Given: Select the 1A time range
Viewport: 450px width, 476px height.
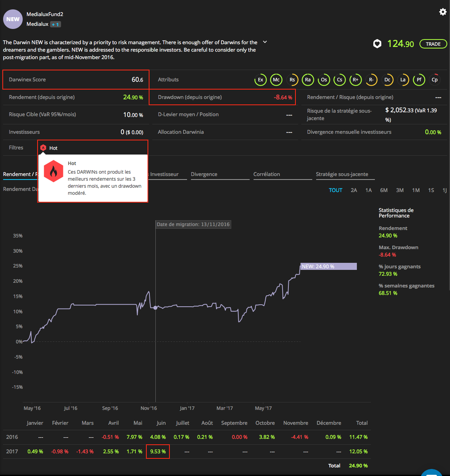Looking at the screenshot, I should point(369,190).
